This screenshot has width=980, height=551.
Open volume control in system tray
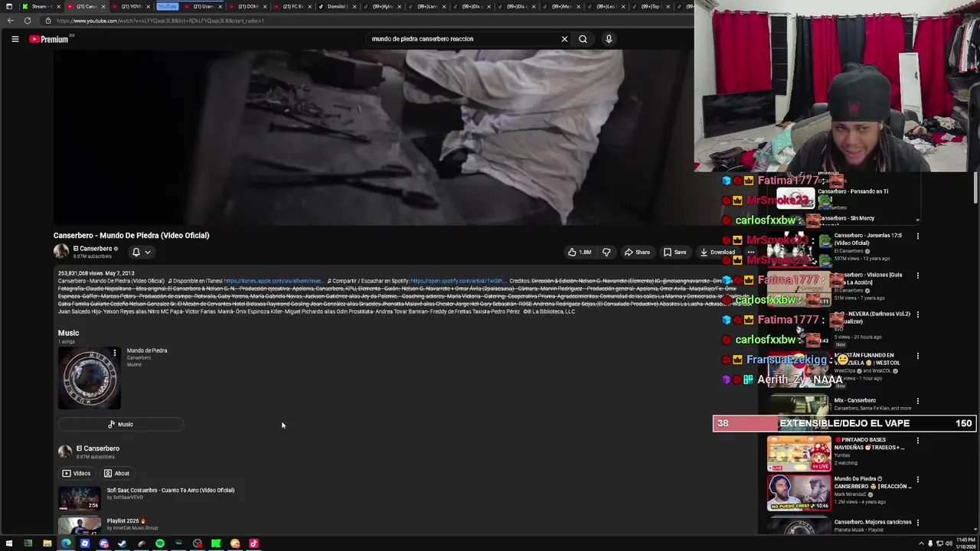(947, 544)
